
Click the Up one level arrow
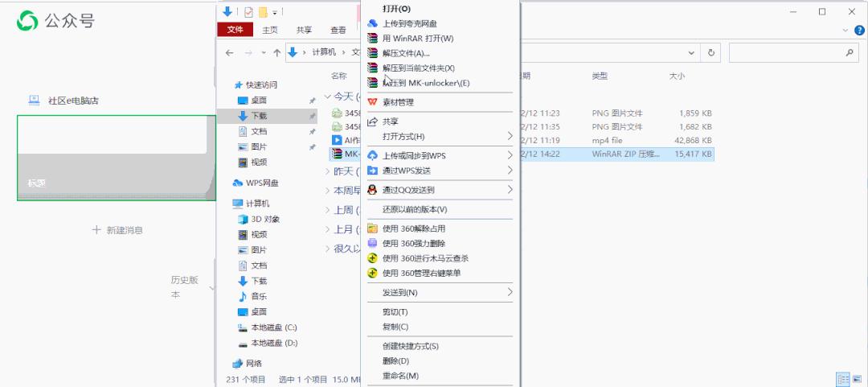[x=277, y=52]
